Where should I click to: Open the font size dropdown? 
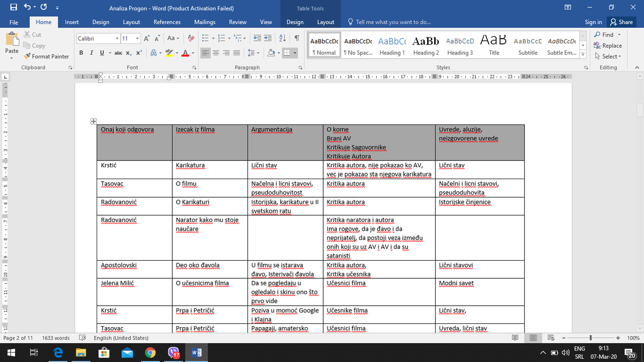coord(138,39)
